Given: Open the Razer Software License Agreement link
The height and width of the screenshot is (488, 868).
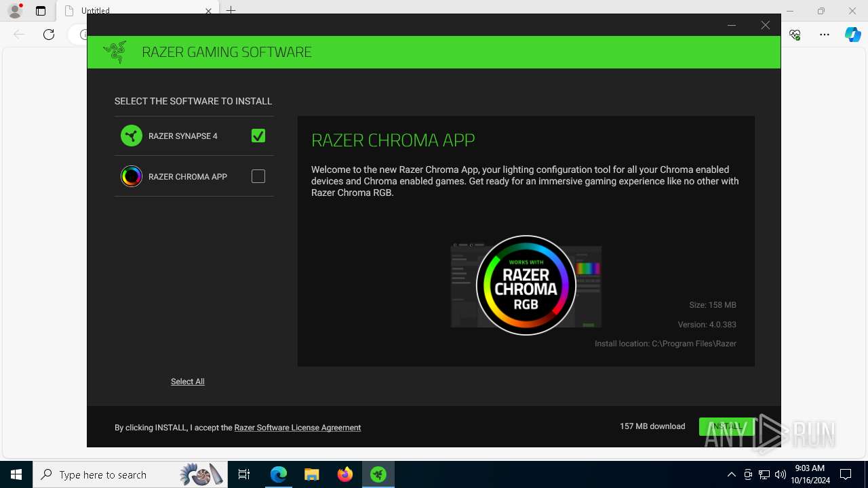Looking at the screenshot, I should tap(298, 428).
